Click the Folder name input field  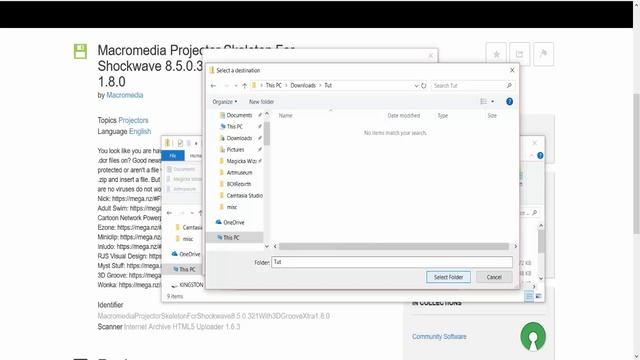click(392, 262)
